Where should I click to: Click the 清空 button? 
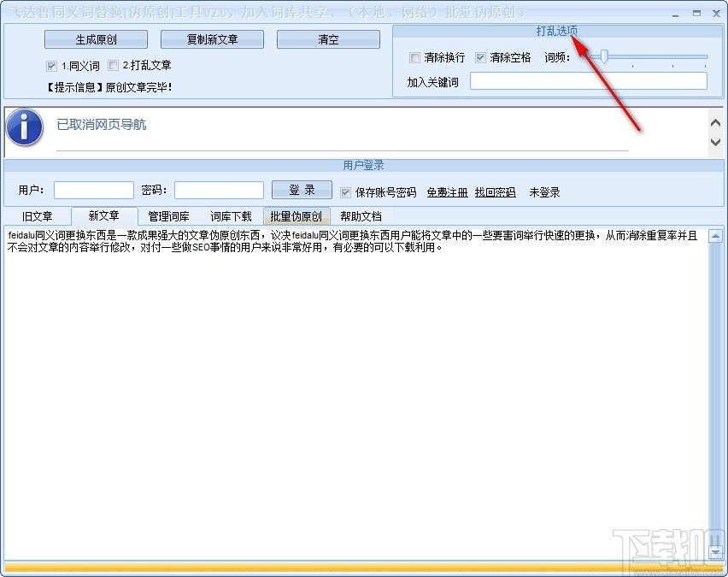coord(328,39)
